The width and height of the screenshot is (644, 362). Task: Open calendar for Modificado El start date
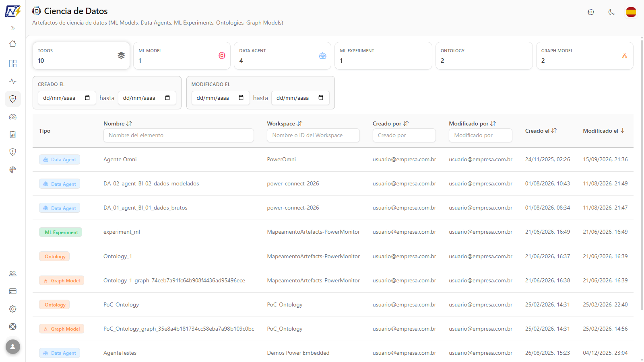[241, 98]
